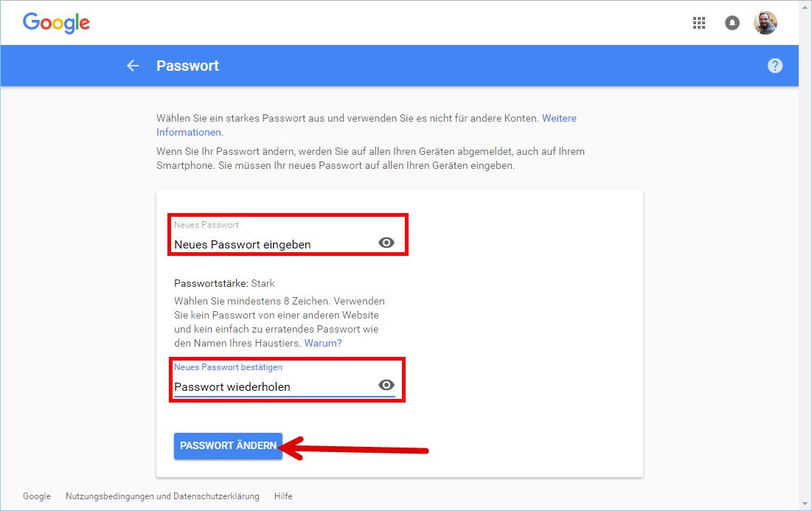Show password in Neues Passwort field
812x511 pixels.
[x=386, y=243]
